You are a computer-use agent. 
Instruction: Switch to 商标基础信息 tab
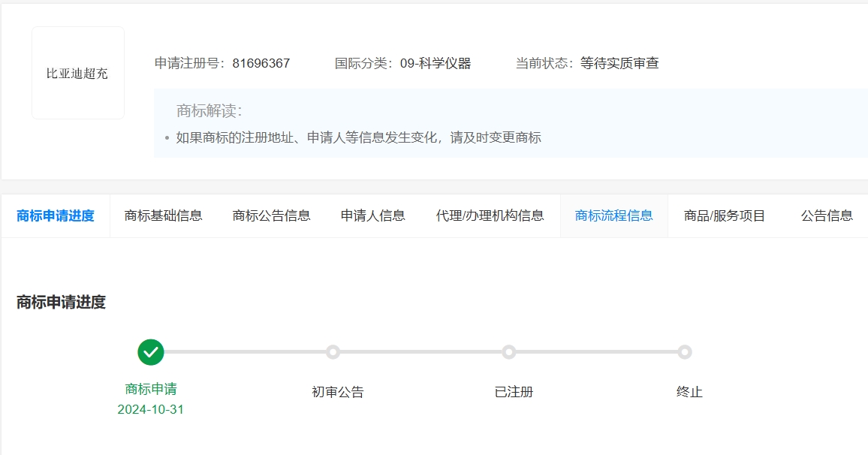coord(163,216)
